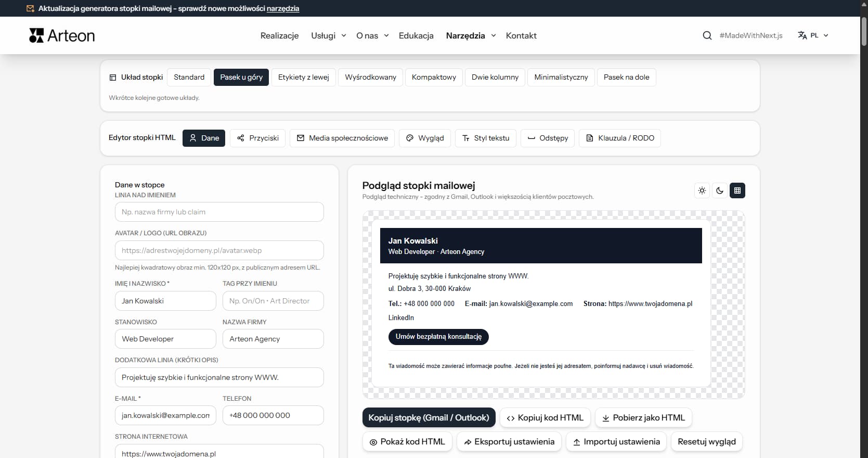Click the search magnifier icon in header
868x458 pixels.
click(x=707, y=35)
